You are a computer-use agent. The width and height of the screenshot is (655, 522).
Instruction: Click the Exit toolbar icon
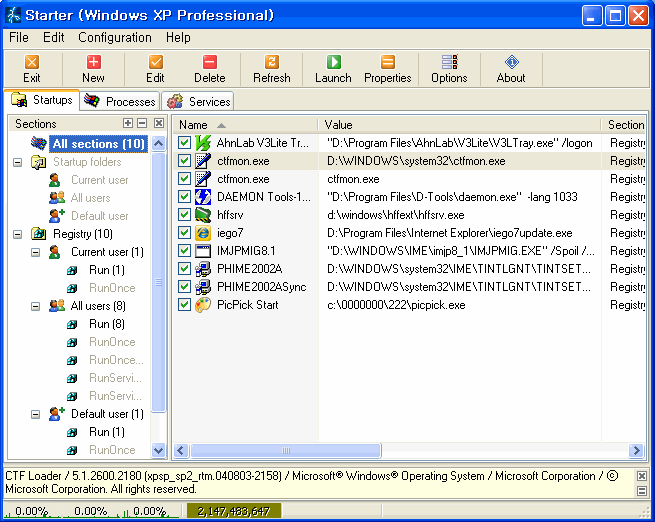click(x=32, y=62)
